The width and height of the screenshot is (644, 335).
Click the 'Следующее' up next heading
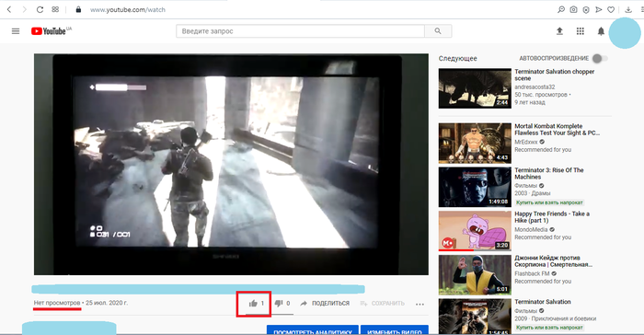click(x=457, y=58)
